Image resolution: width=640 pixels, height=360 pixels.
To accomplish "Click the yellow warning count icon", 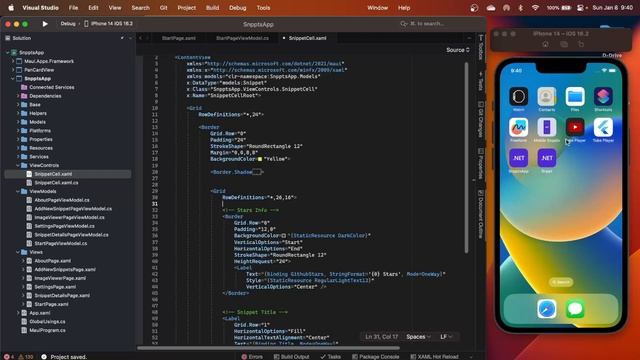I will click(21, 356).
